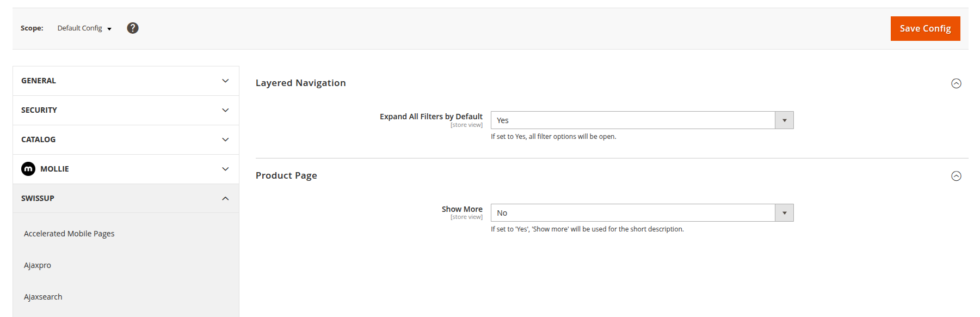Click Expand All Filters dropdown arrow button
980x317 pixels.
pyautogui.click(x=784, y=120)
